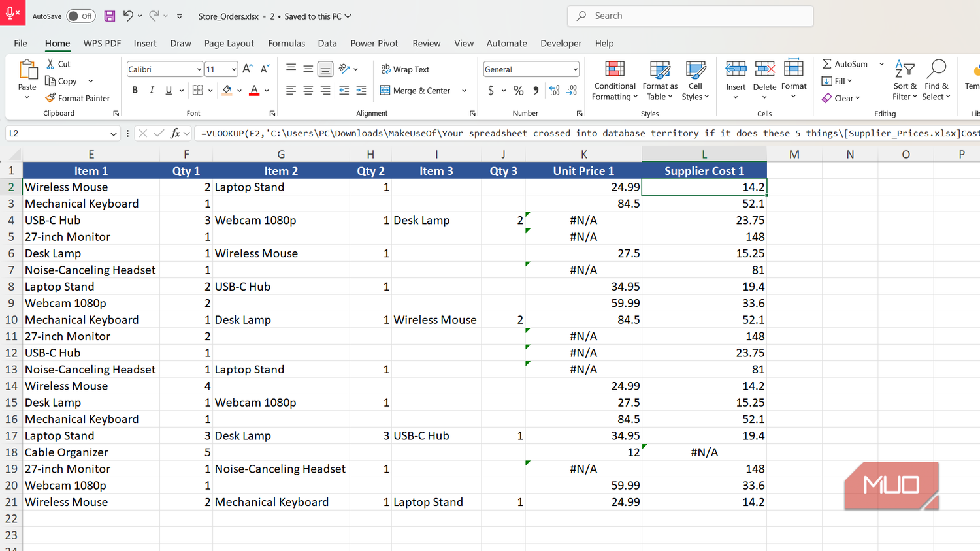Switch to the Data tab
This screenshot has height=551, width=980.
(x=327, y=43)
